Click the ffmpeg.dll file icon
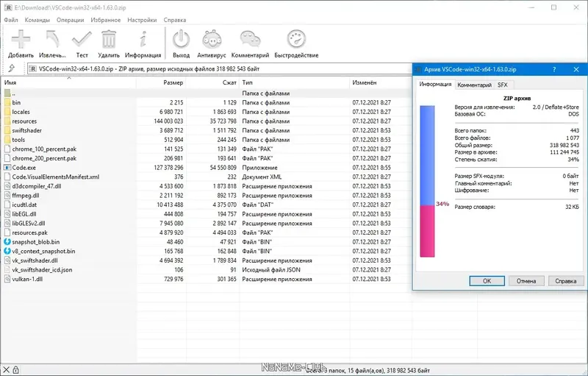This screenshot has height=376, width=588. [x=7, y=196]
